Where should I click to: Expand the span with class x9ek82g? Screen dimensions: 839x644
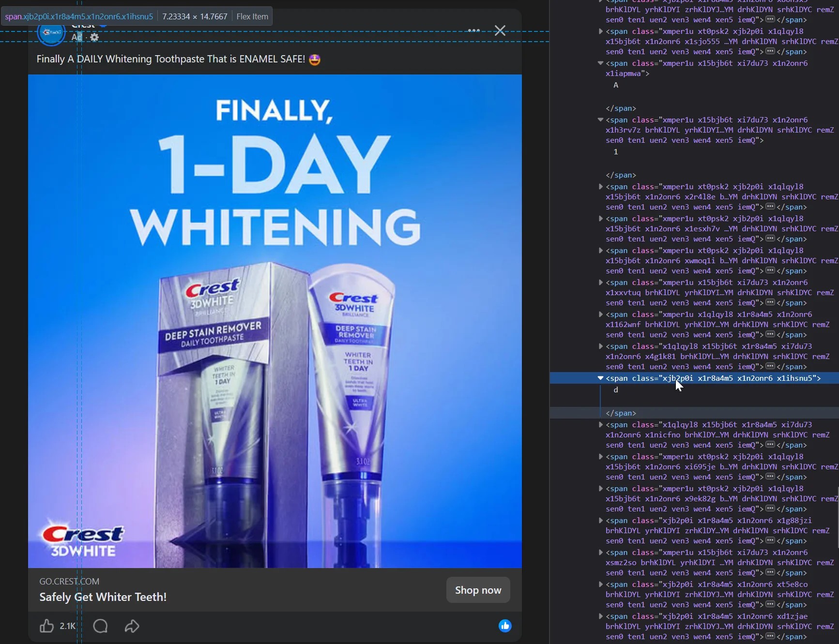(x=601, y=489)
